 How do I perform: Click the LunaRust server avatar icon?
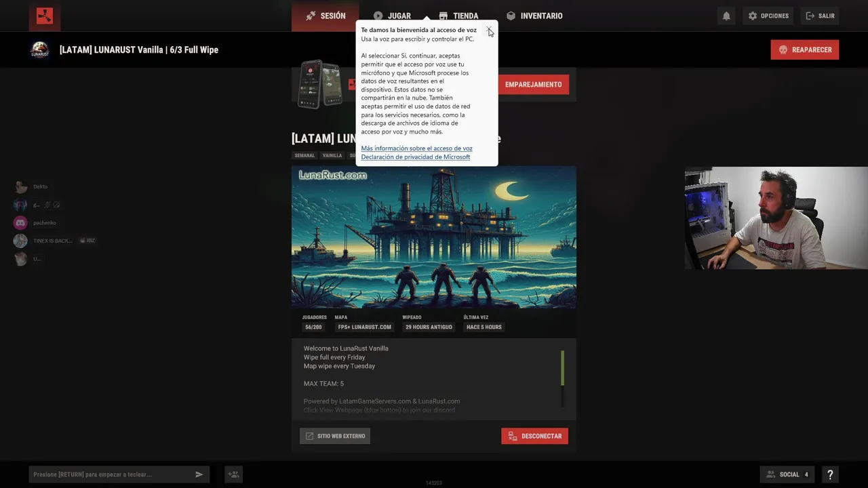point(40,49)
